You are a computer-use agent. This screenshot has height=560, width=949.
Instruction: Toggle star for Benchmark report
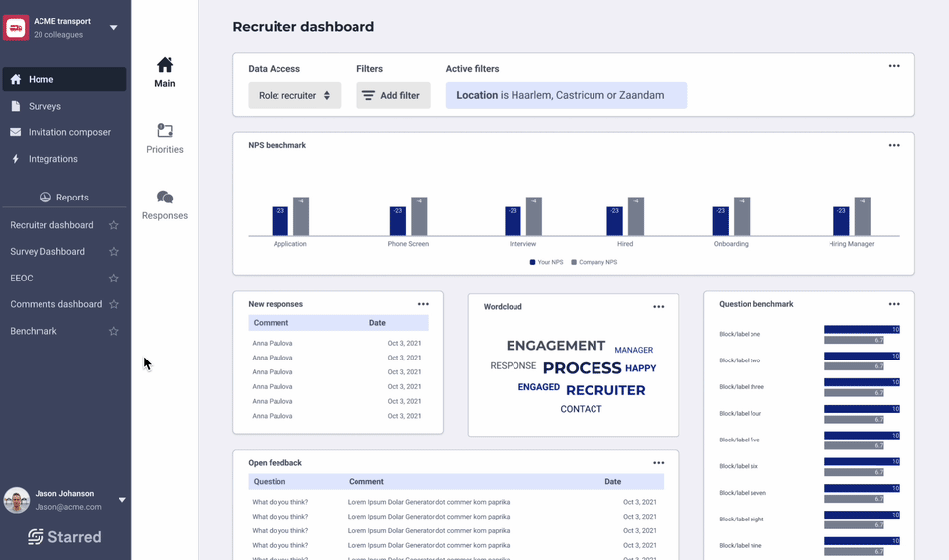114,331
